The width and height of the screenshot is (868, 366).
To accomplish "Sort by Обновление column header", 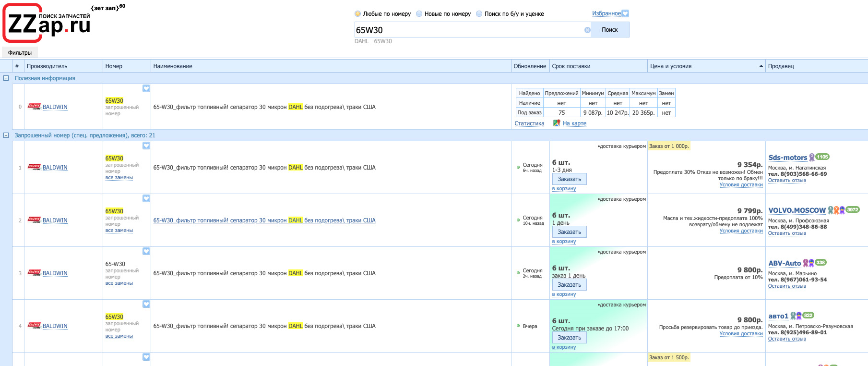I will 530,66.
